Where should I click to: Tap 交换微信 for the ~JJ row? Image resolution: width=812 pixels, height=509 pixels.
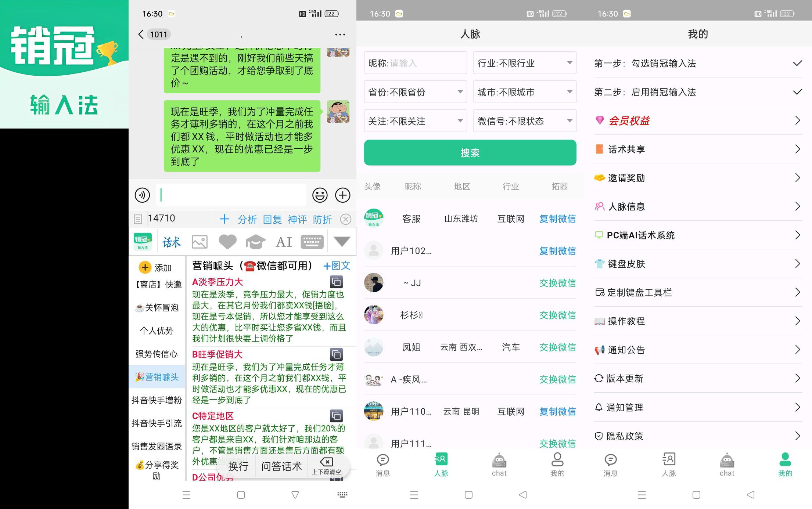click(557, 283)
